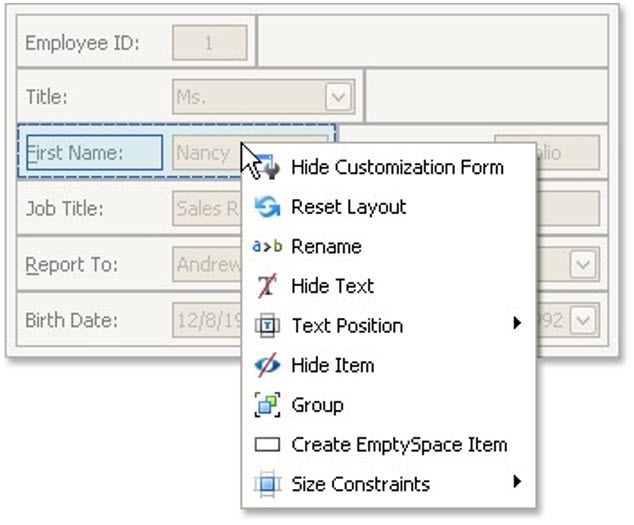Click the Employee ID value field
The width and height of the screenshot is (634, 525).
210,43
